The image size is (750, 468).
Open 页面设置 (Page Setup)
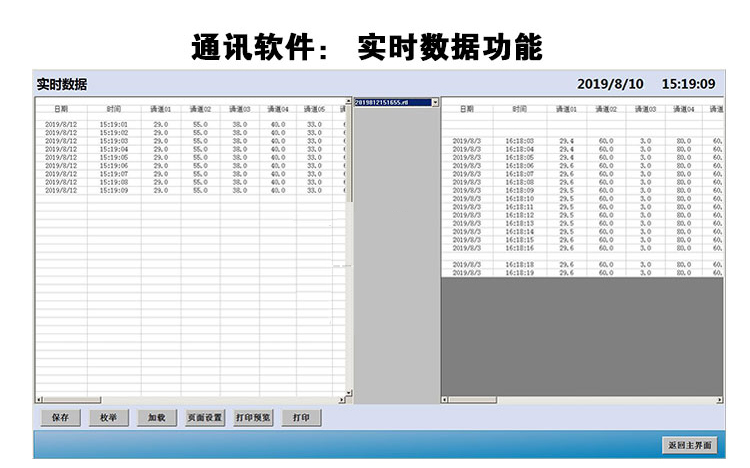[x=205, y=419]
